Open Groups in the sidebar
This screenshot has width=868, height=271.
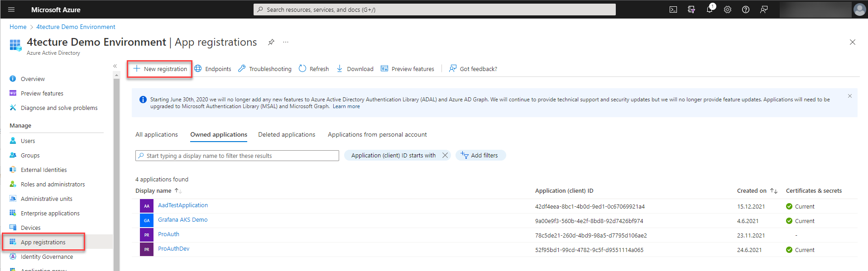(30, 156)
